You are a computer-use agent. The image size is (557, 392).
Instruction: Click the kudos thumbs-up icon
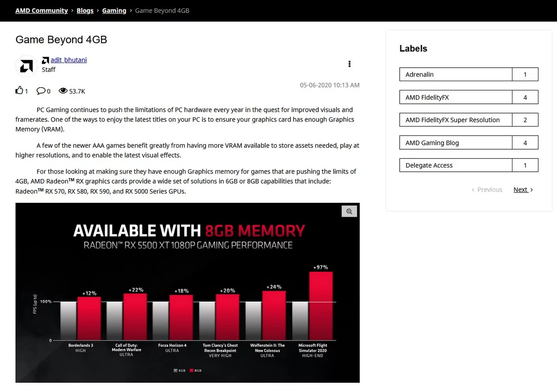coord(19,90)
